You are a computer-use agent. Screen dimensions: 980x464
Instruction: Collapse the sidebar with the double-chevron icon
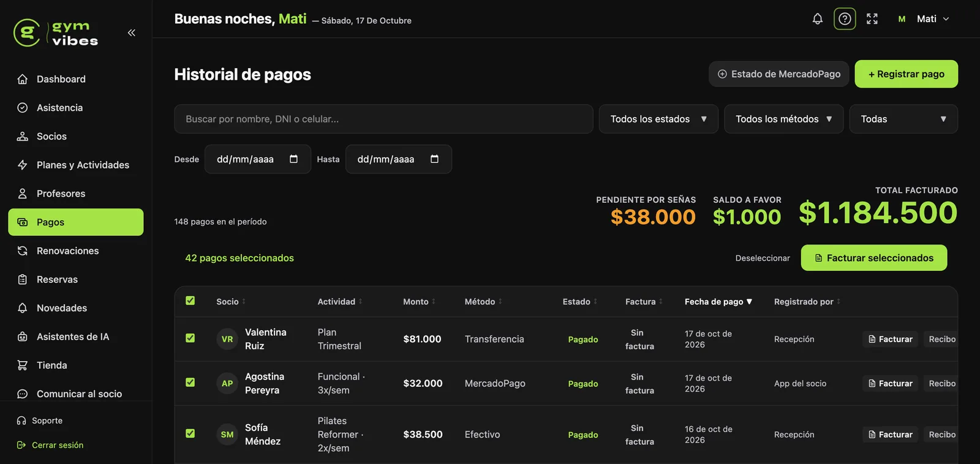[x=131, y=32]
